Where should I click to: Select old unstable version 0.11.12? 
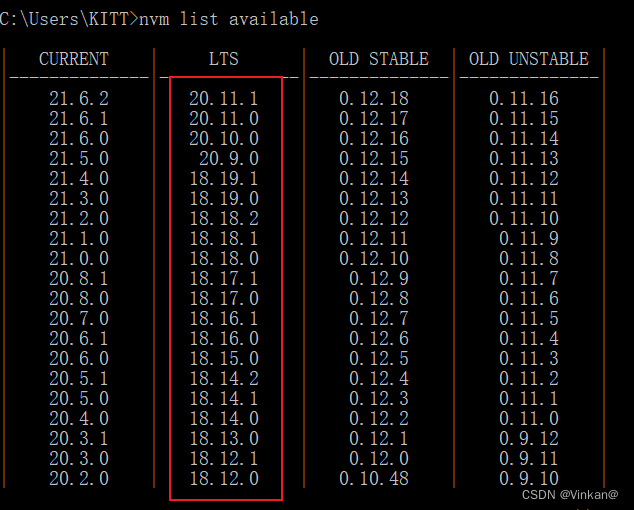tap(524, 178)
